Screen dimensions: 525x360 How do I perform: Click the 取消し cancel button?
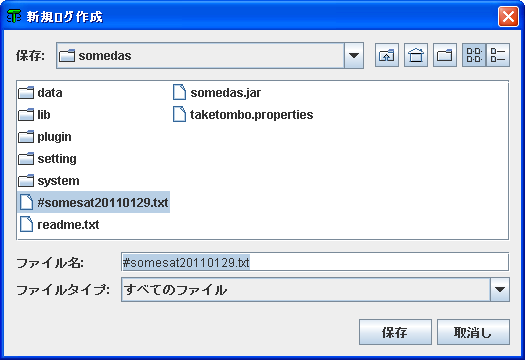point(473,332)
